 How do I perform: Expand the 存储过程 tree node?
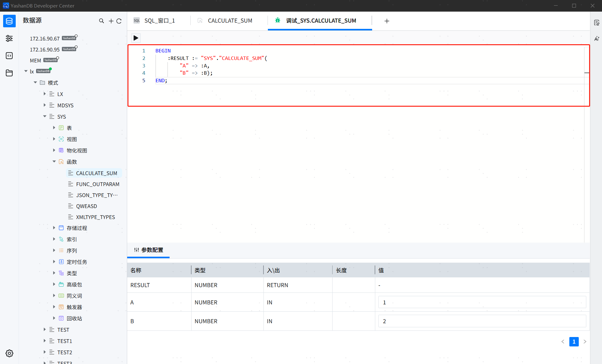54,228
